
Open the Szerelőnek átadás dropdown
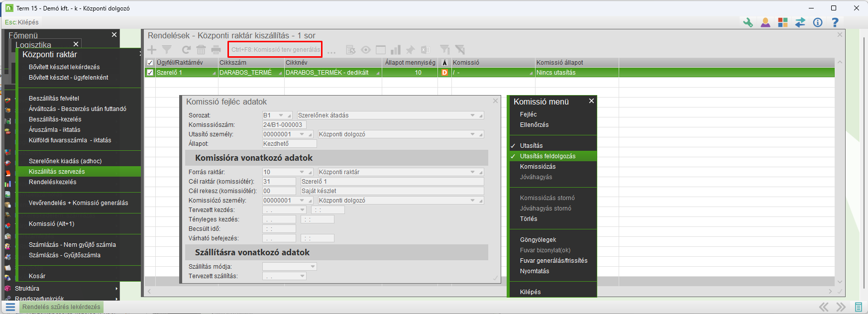(x=473, y=115)
